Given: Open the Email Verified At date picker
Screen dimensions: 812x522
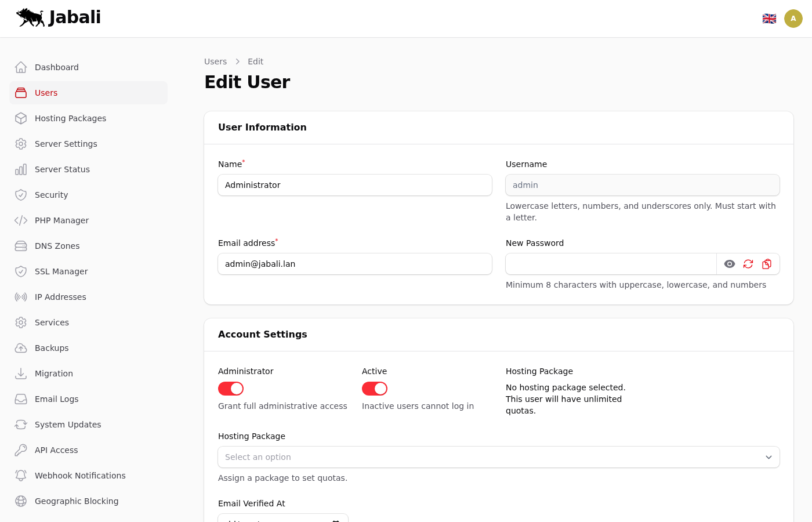Looking at the screenshot, I should pos(335,520).
